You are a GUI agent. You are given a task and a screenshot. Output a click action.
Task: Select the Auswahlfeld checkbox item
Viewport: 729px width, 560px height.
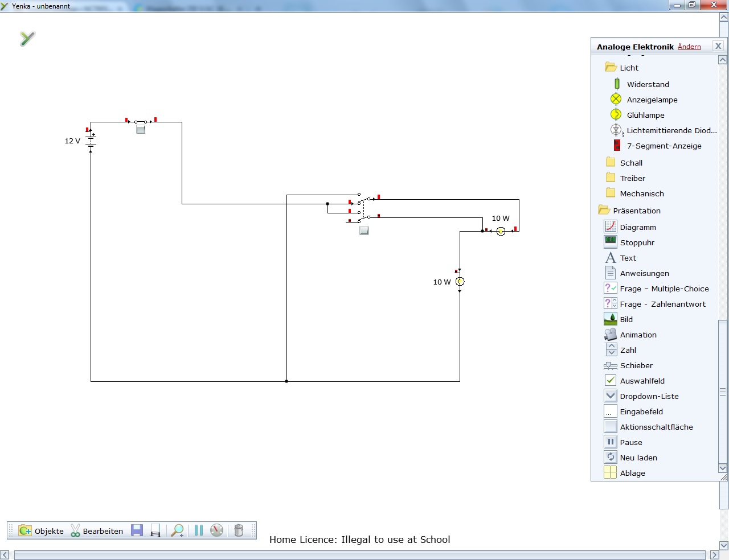[x=642, y=381]
